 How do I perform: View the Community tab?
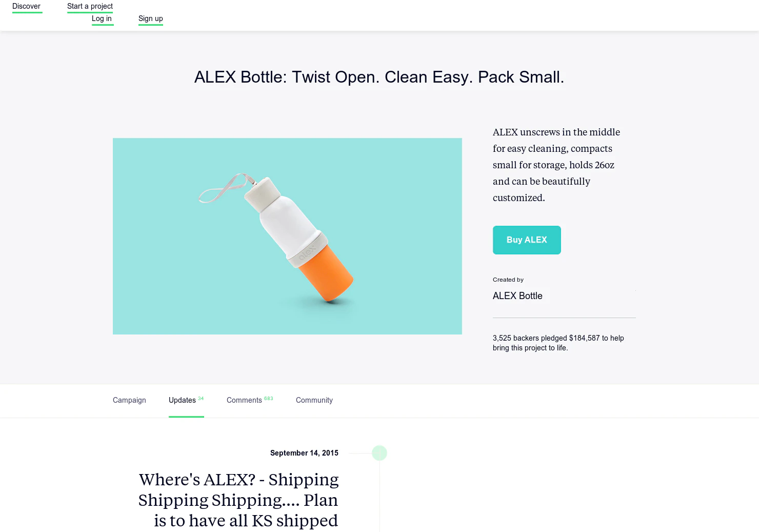tap(314, 400)
